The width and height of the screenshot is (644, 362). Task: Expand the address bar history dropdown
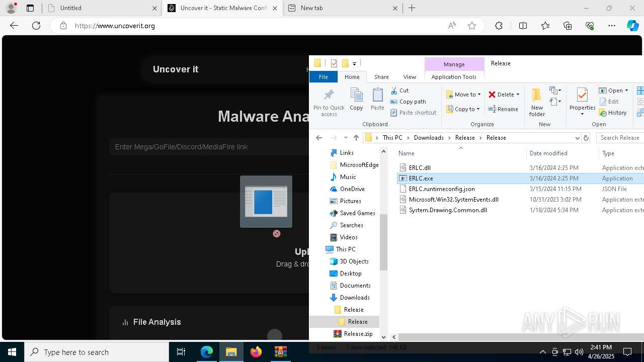[577, 138]
